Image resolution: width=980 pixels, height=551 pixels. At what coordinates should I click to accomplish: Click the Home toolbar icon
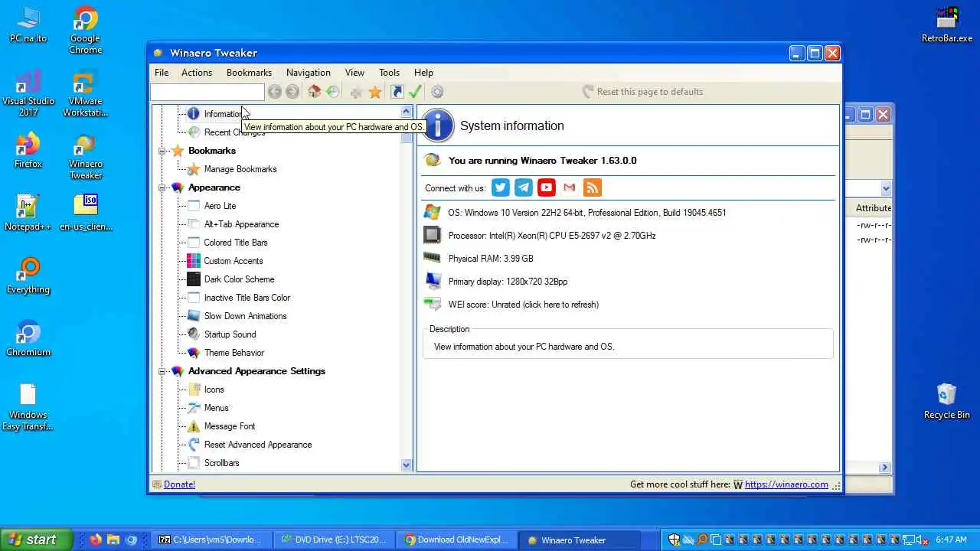(x=314, y=92)
